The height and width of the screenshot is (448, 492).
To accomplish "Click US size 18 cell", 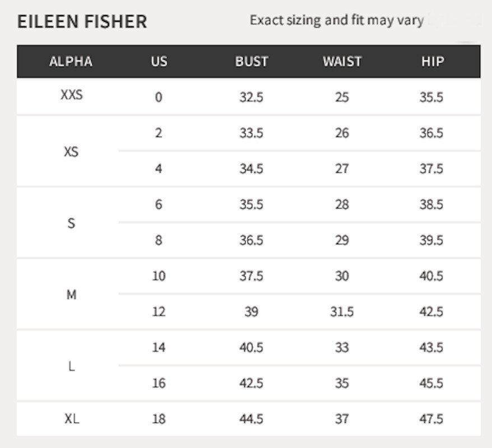I will (159, 419).
